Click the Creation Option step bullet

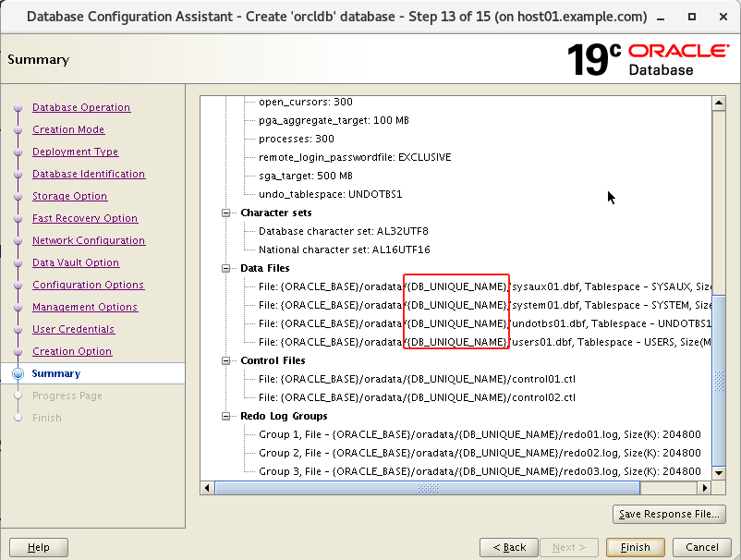click(x=18, y=352)
